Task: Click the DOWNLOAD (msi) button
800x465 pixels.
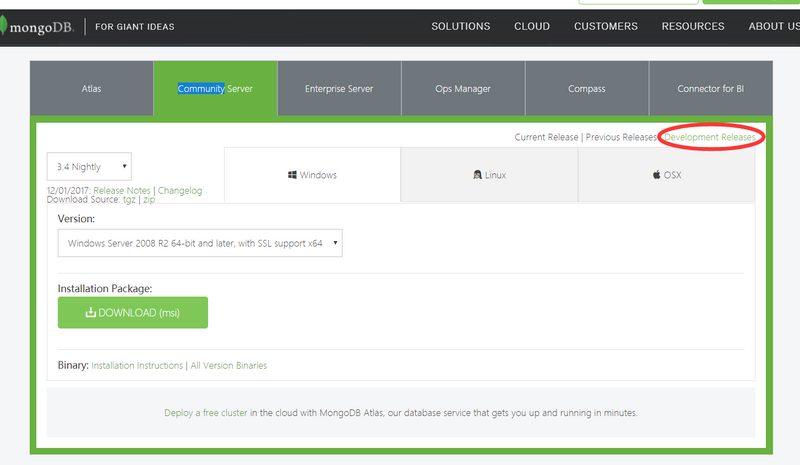Action: (133, 312)
